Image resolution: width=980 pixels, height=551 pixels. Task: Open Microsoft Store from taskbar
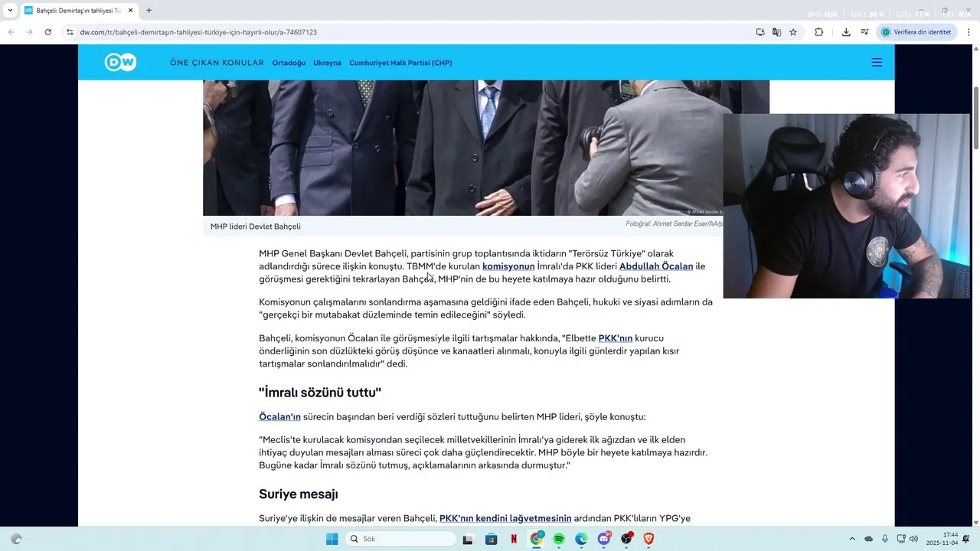click(492, 539)
